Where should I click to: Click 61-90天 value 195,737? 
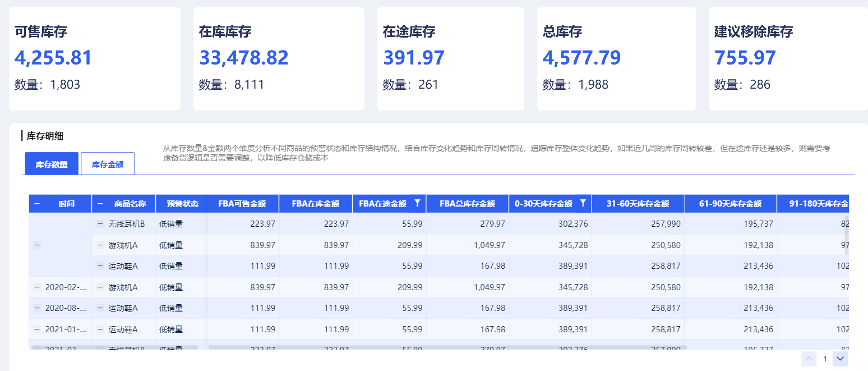[758, 224]
